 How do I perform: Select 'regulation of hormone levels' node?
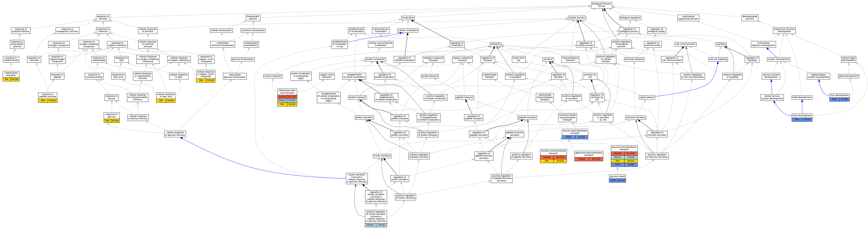coord(653,44)
